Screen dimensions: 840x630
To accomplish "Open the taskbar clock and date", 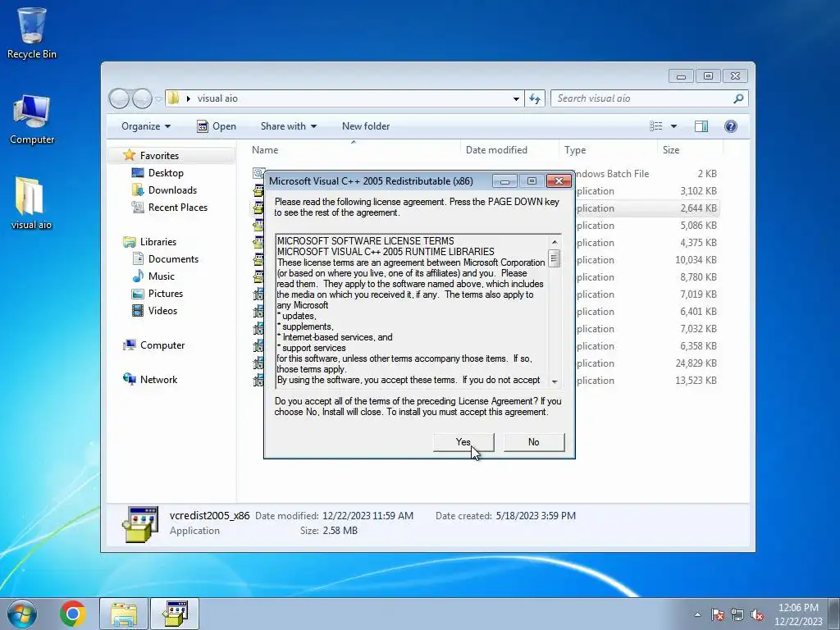I will pyautogui.click(x=798, y=614).
